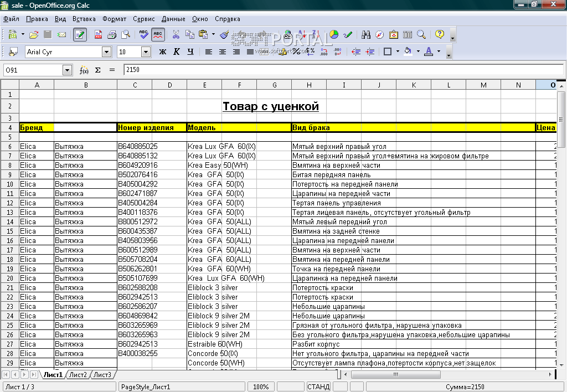This screenshot has height=392, width=567.
Task: Justify the cell text
Action: click(x=250, y=51)
